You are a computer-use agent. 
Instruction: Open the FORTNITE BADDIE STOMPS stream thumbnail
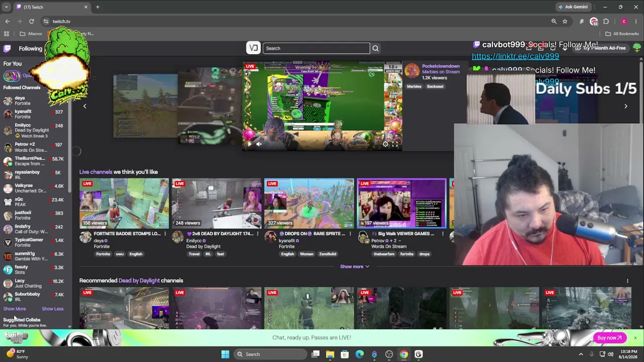point(124,203)
